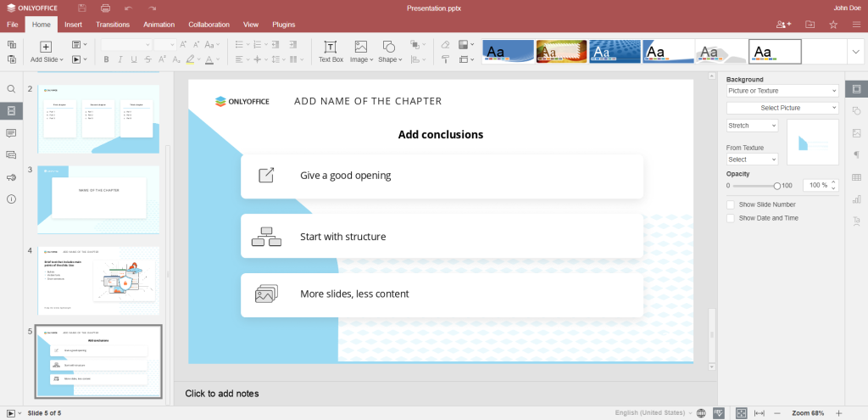Click the Paste icon

click(12, 59)
